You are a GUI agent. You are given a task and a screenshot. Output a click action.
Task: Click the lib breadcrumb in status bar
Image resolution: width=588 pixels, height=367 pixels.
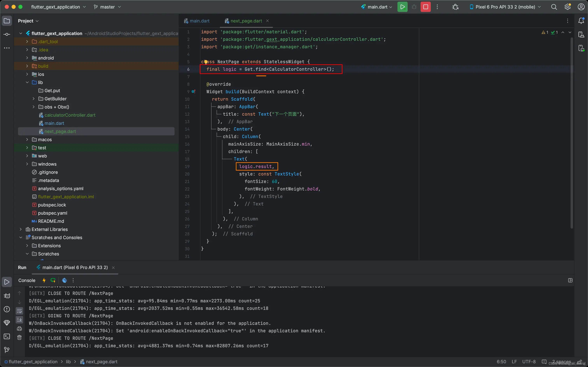click(68, 362)
